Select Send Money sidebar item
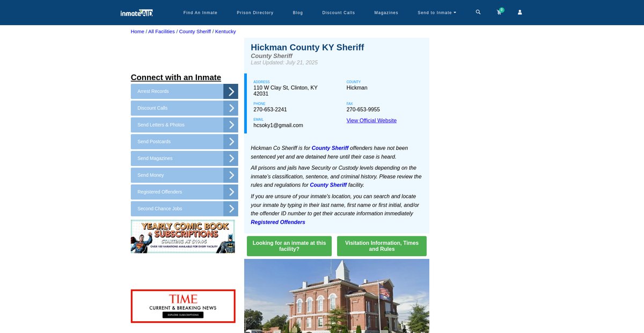Viewport: 644px width, 333px height. 177,175
